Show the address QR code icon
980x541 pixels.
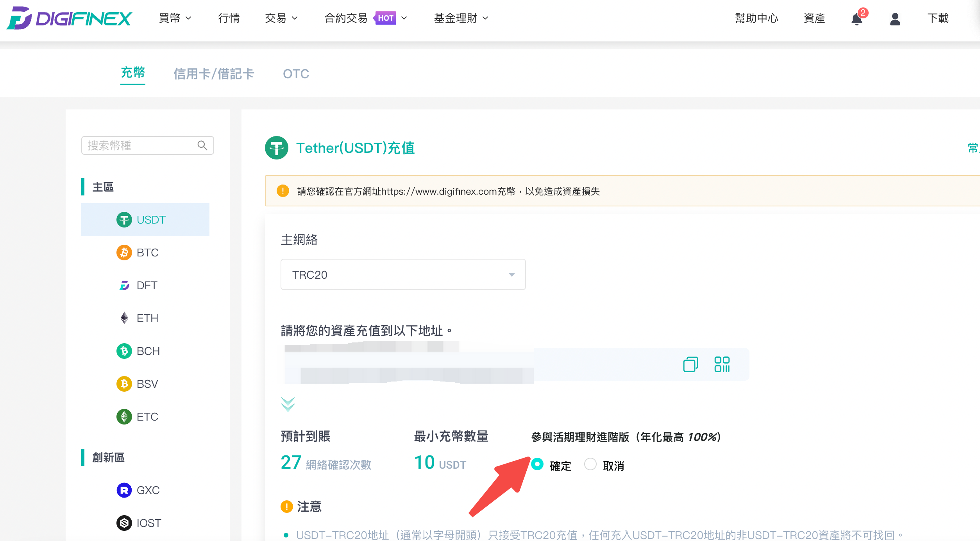point(722,364)
